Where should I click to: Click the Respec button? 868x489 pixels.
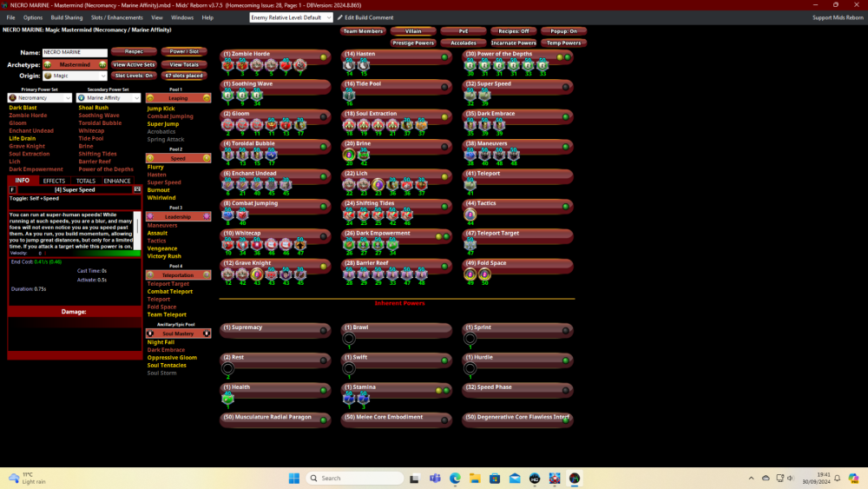134,51
